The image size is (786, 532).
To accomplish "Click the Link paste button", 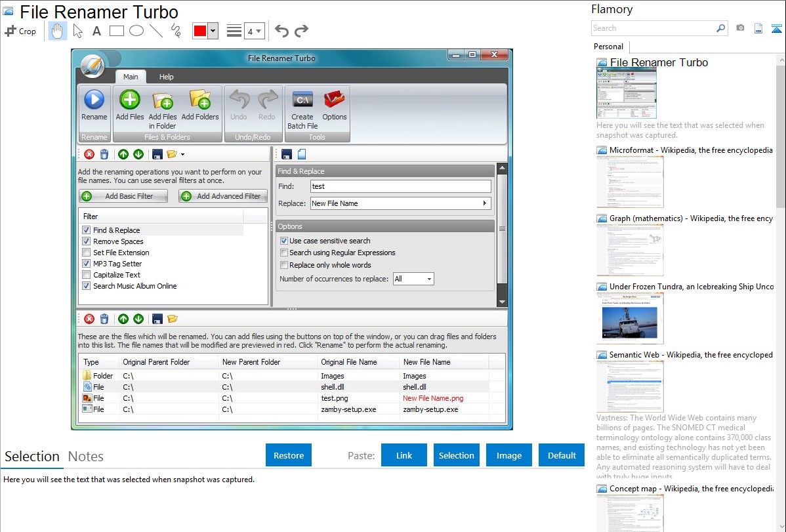I will tap(404, 455).
